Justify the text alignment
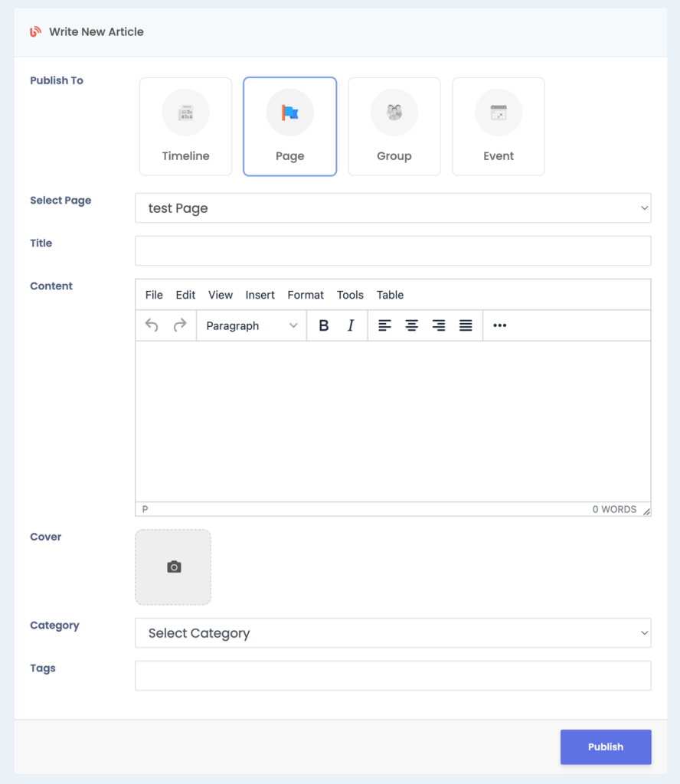680x784 pixels. 466,325
